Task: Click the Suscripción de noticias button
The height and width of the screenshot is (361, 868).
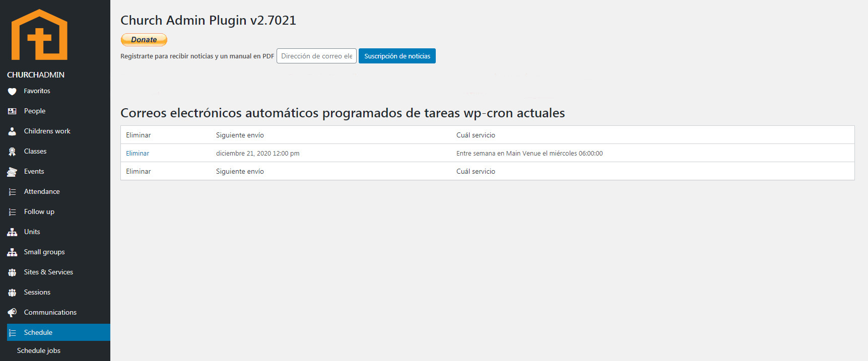Action: click(x=397, y=56)
